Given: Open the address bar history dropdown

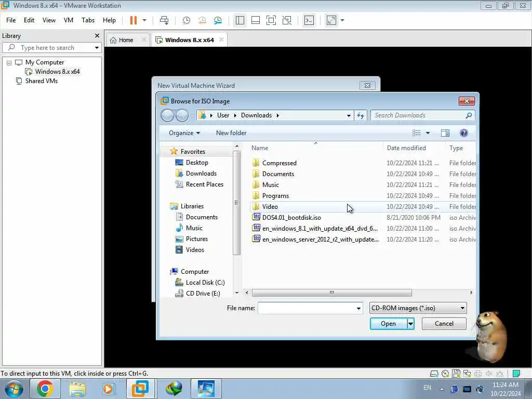Looking at the screenshot, I should [x=349, y=116].
